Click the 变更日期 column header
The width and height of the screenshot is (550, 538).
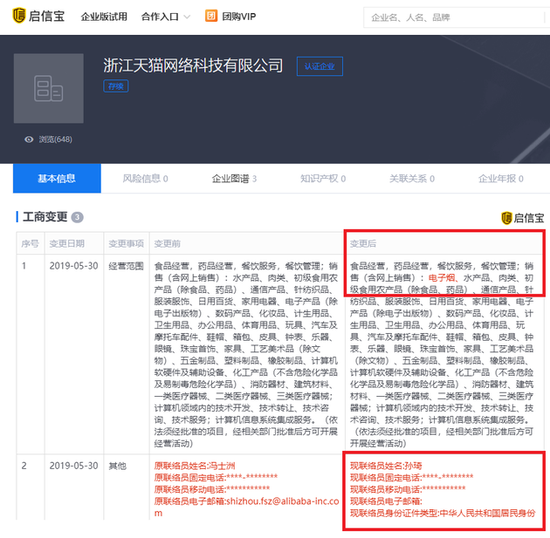tap(67, 243)
